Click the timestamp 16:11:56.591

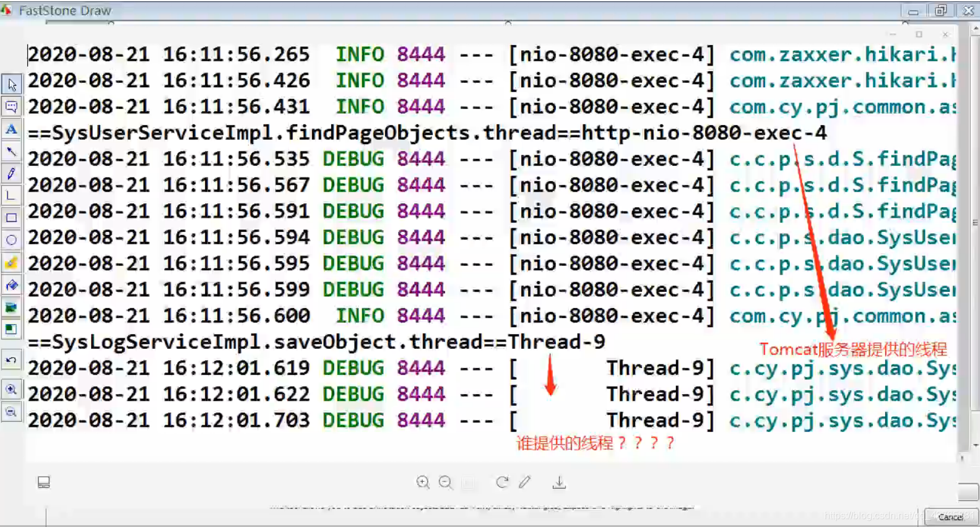pos(236,212)
